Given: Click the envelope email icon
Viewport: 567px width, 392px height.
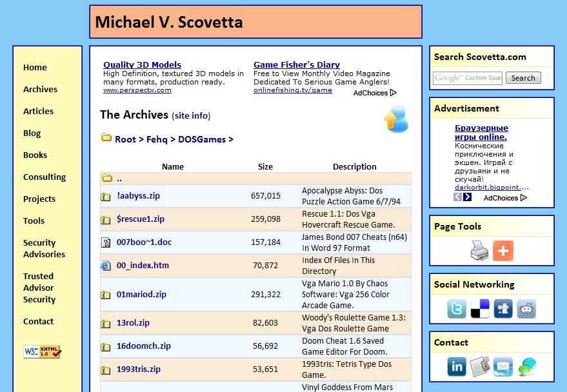Looking at the screenshot, I should (503, 367).
